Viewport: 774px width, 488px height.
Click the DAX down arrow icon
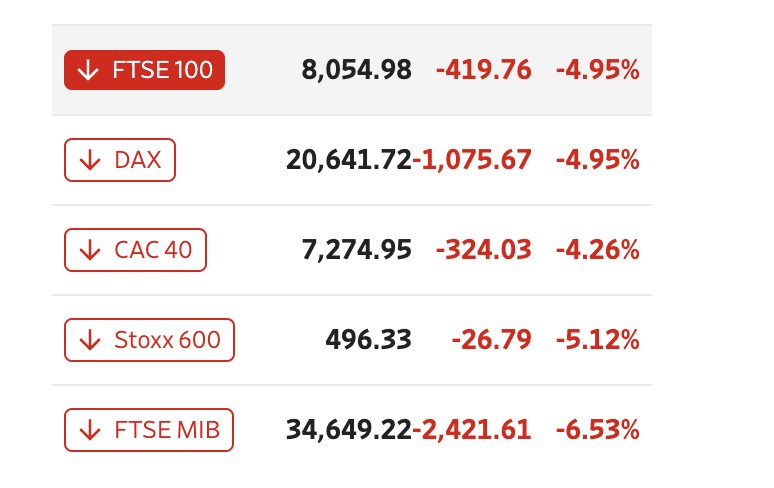pyautogui.click(x=89, y=160)
